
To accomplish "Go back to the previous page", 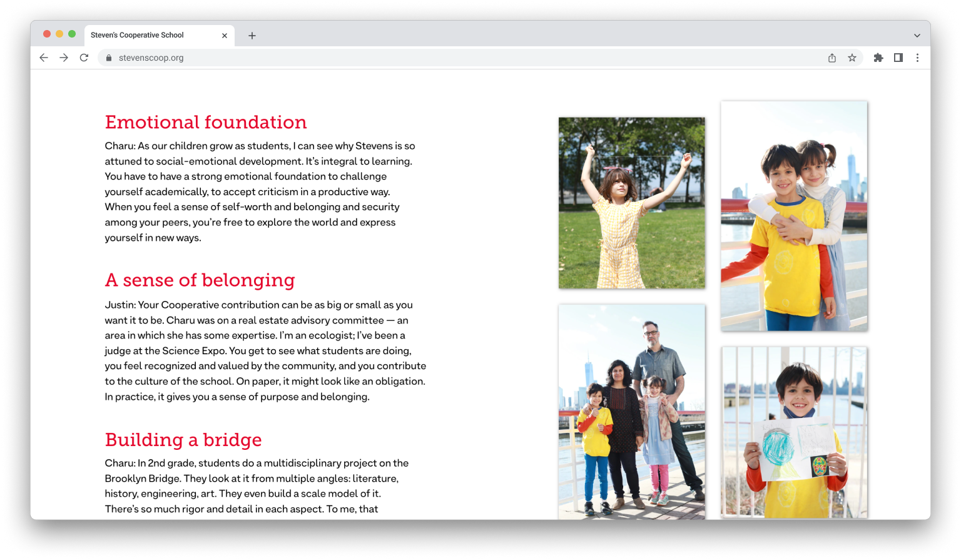I will [x=44, y=58].
